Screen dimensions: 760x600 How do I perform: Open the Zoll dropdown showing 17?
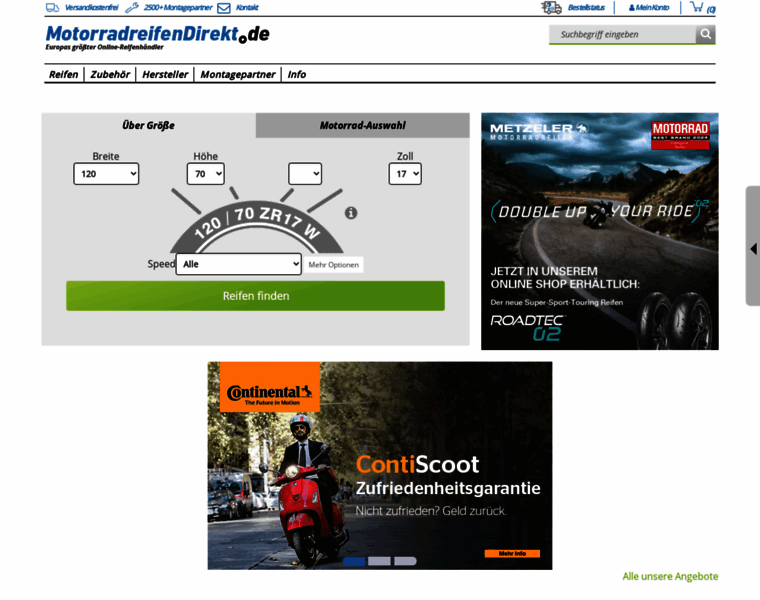coord(405,174)
